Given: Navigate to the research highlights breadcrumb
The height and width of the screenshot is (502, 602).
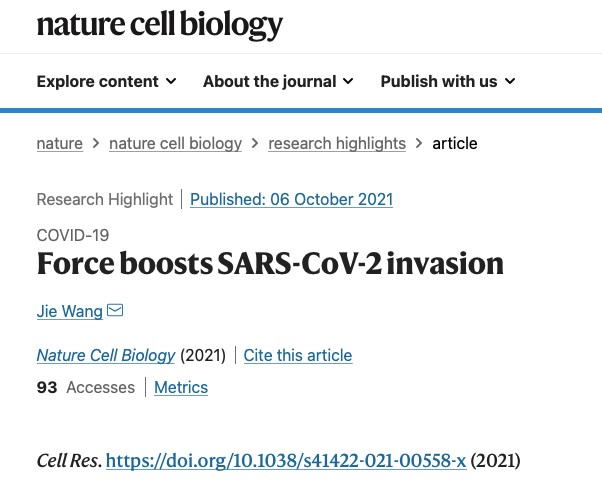Looking at the screenshot, I should click(x=337, y=144).
